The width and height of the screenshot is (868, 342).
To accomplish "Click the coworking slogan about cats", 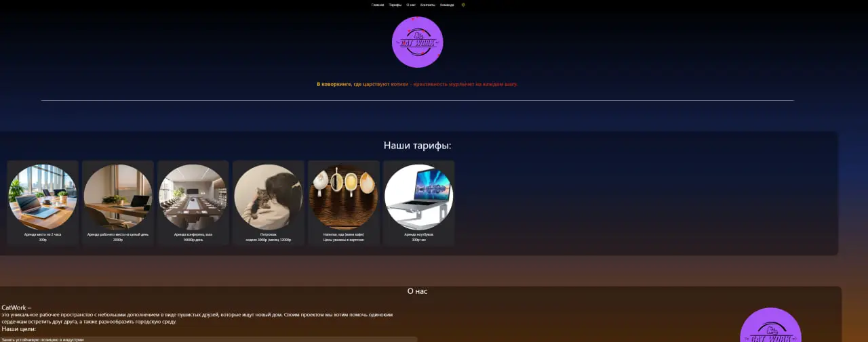I will click(x=418, y=84).
